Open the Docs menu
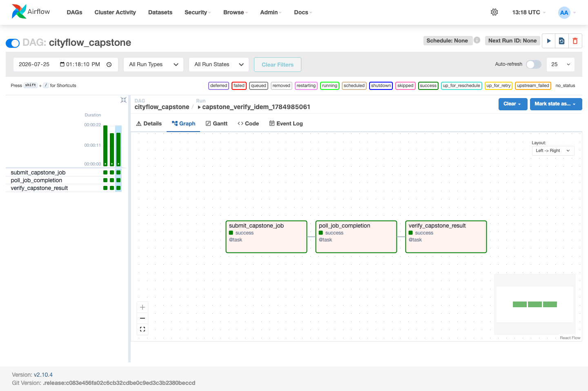Viewport: 588px width, 391px height. point(303,12)
